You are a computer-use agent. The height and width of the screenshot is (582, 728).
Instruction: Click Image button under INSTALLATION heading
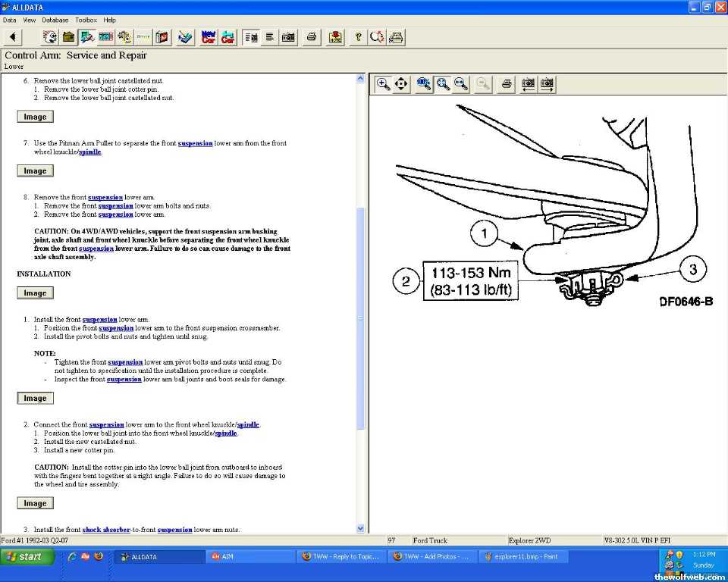(35, 293)
